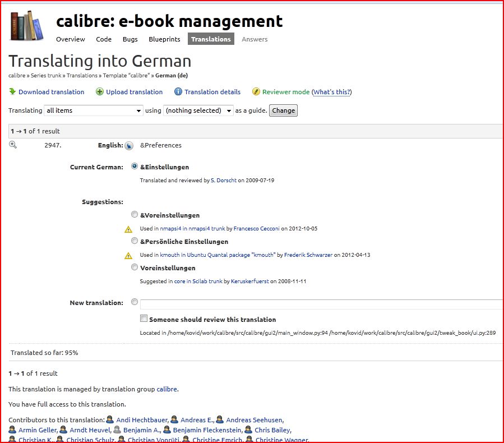Click the S. Dorscht translator link
Screen dimensions: 504x443
pos(223,181)
